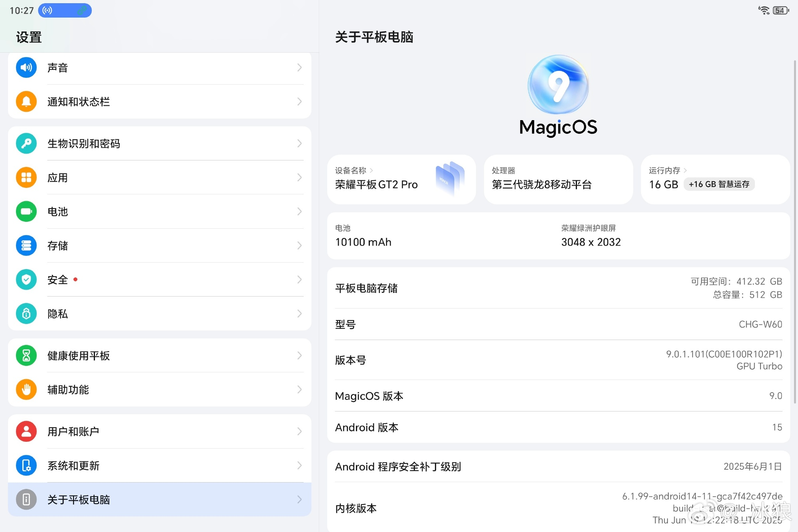Viewport: 798px width, 532px height.
Task: Tap the Privacy lock icon
Action: click(x=26, y=314)
